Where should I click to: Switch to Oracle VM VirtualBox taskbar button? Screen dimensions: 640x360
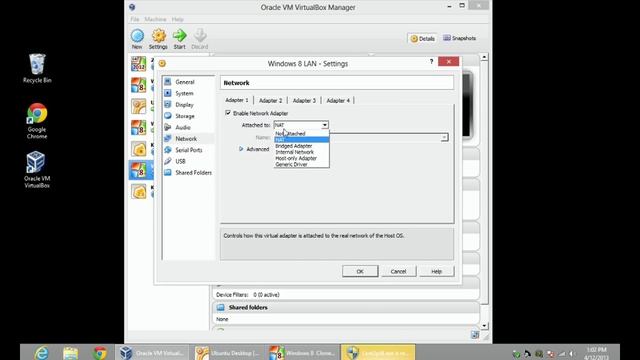(152, 353)
